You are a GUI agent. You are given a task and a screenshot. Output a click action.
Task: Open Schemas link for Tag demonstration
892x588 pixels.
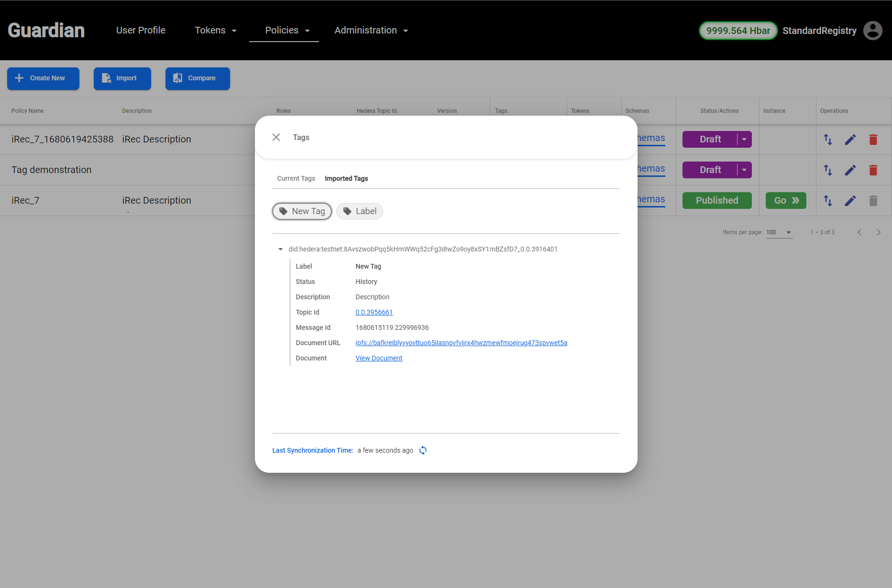(x=651, y=169)
